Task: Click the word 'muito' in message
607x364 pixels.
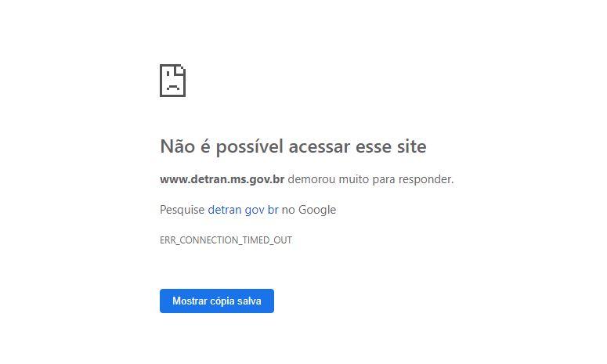Action: pyautogui.click(x=354, y=179)
